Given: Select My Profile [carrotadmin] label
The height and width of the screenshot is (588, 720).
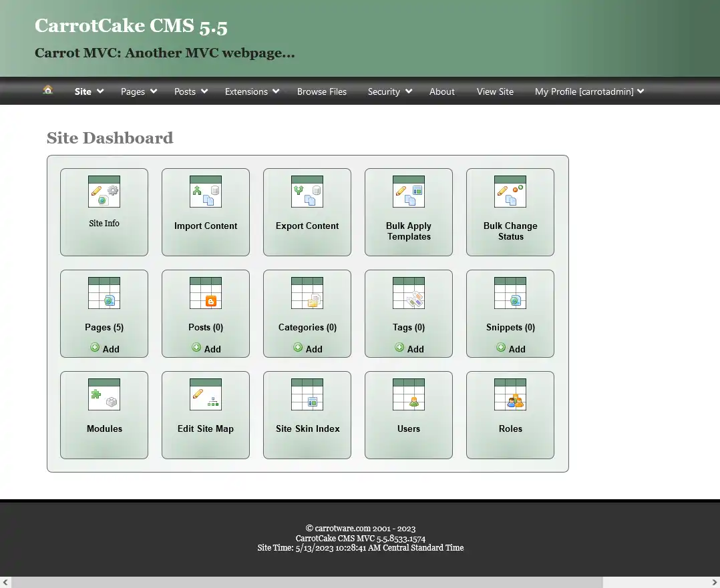Looking at the screenshot, I should click(x=584, y=92).
